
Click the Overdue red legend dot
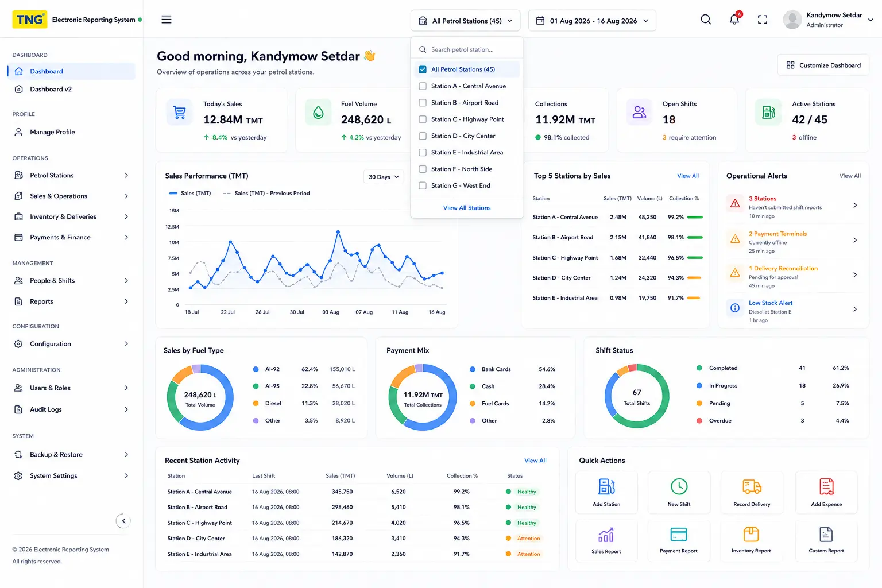coord(699,421)
